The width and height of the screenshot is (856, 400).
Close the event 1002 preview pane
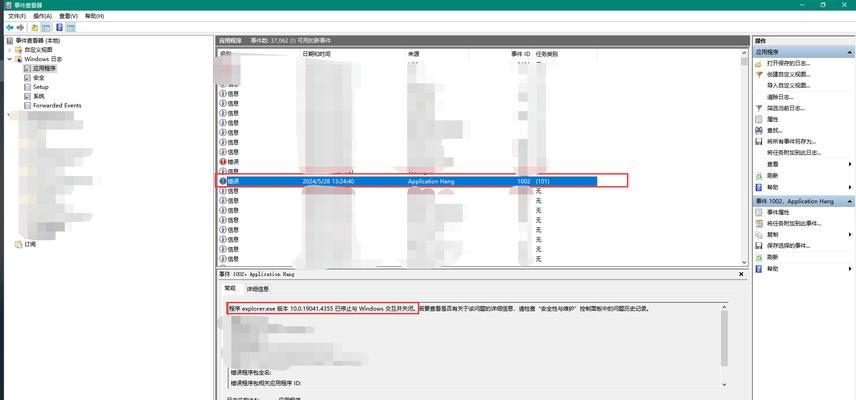click(741, 274)
